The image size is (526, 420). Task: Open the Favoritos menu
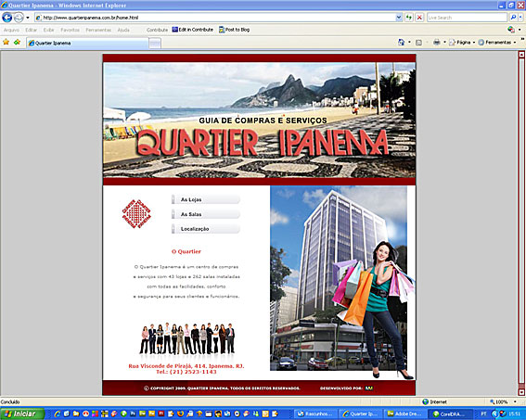pos(71,30)
